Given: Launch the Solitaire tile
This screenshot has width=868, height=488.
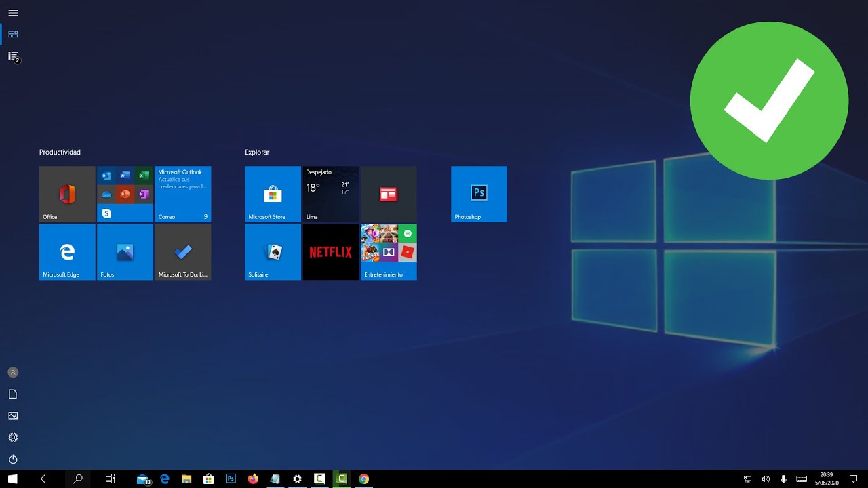Looking at the screenshot, I should point(273,252).
